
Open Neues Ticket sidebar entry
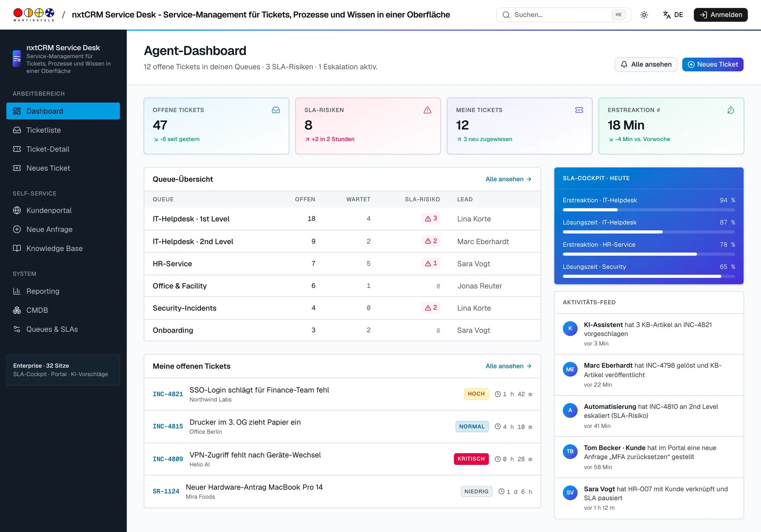[63, 168]
